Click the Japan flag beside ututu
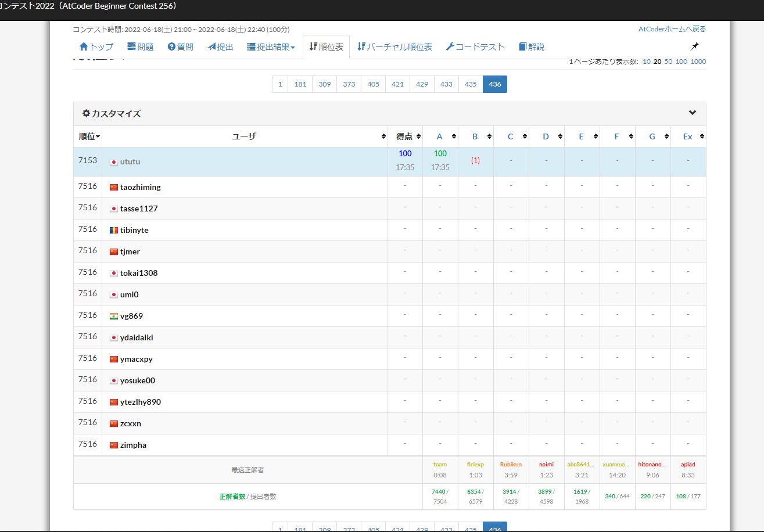 click(114, 162)
